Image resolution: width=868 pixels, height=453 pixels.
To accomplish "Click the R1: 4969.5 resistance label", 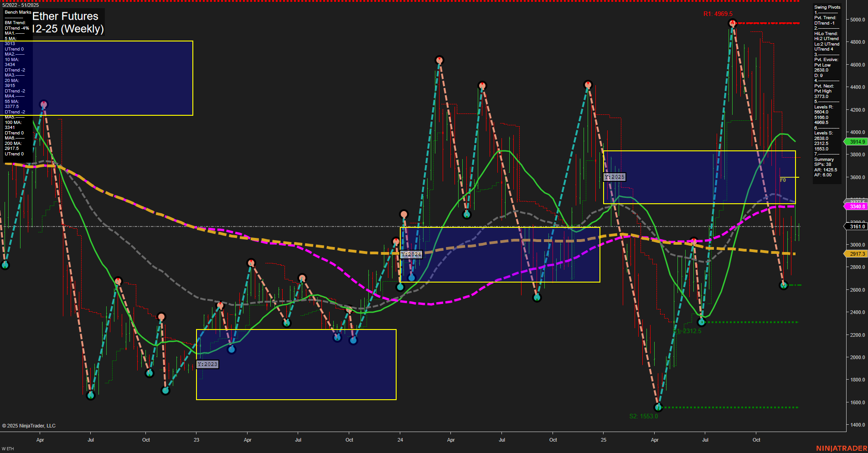I will (x=718, y=14).
